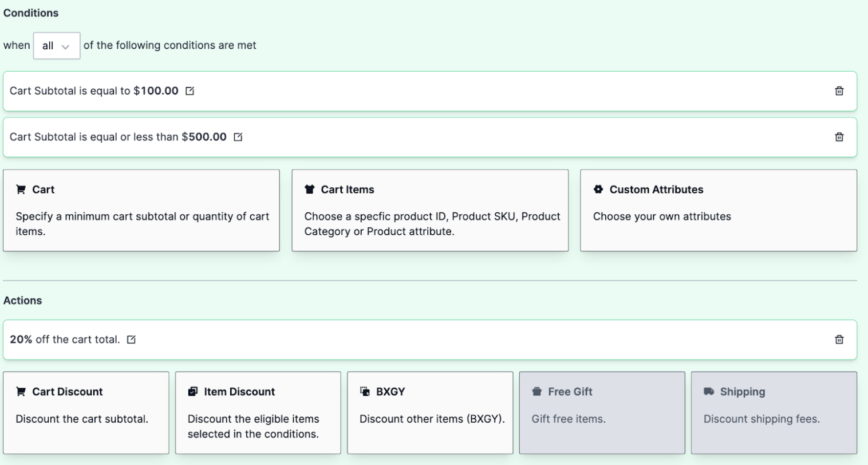Click the truck icon on Shipping card

[709, 392]
